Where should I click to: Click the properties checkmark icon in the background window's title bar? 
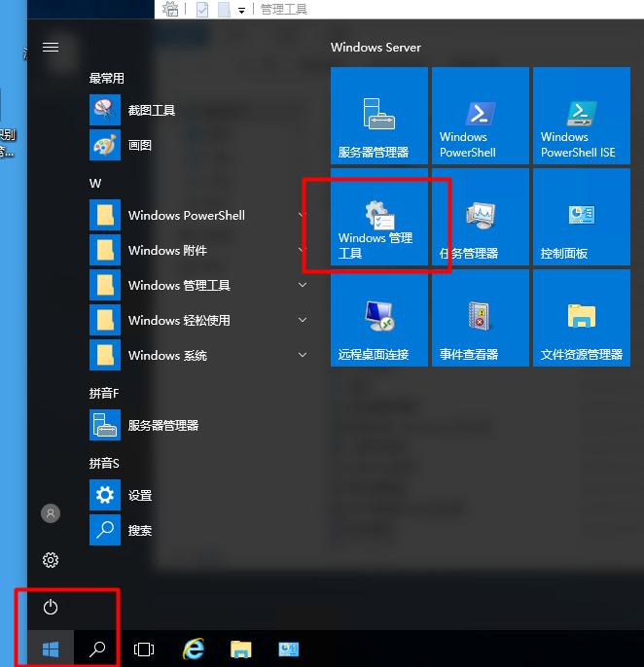[x=202, y=10]
